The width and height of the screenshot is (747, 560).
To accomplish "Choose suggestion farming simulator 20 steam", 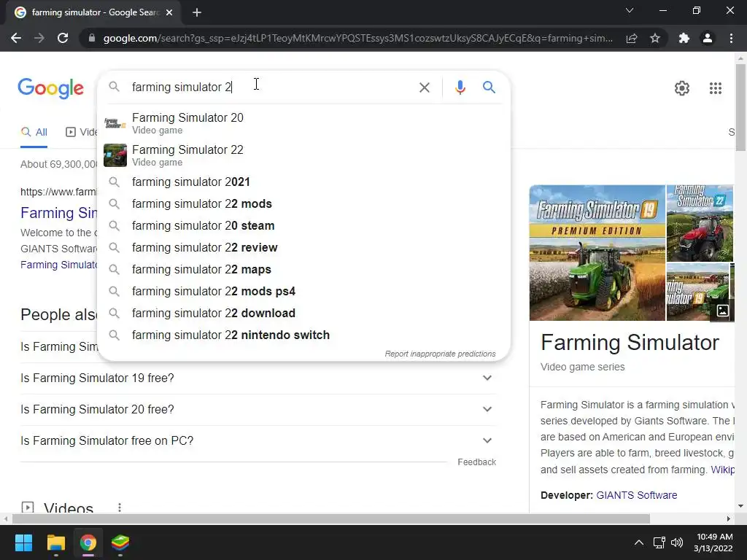I will pos(303,226).
